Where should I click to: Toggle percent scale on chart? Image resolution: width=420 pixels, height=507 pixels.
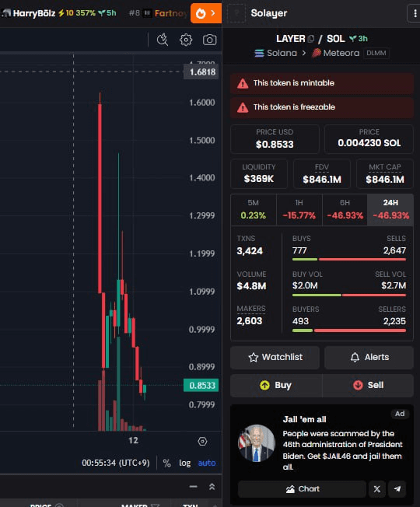pos(167,463)
